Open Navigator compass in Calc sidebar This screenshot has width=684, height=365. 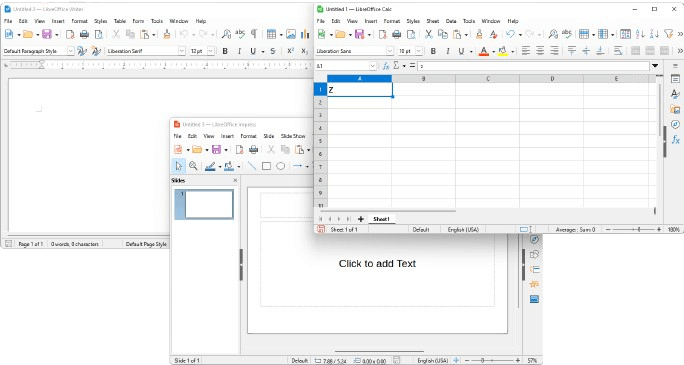point(675,124)
